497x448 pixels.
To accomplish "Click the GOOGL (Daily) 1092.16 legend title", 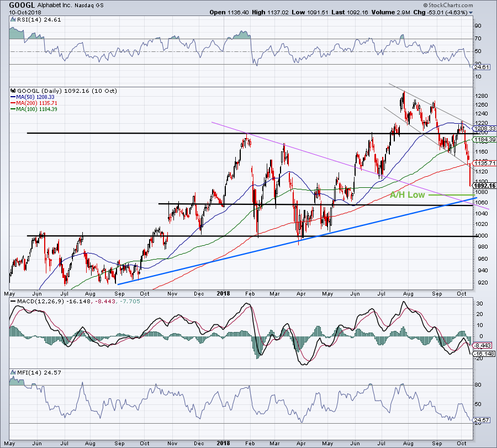I will (67, 91).
